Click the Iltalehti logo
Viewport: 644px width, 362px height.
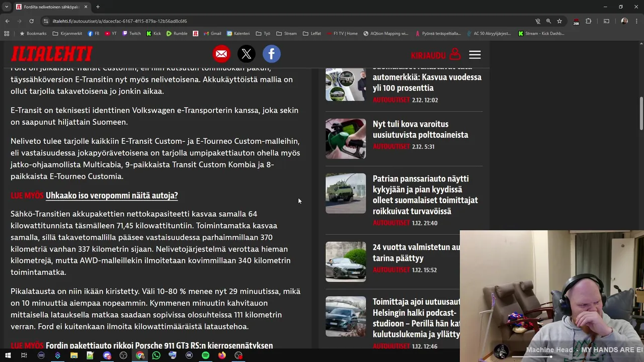[x=52, y=54]
